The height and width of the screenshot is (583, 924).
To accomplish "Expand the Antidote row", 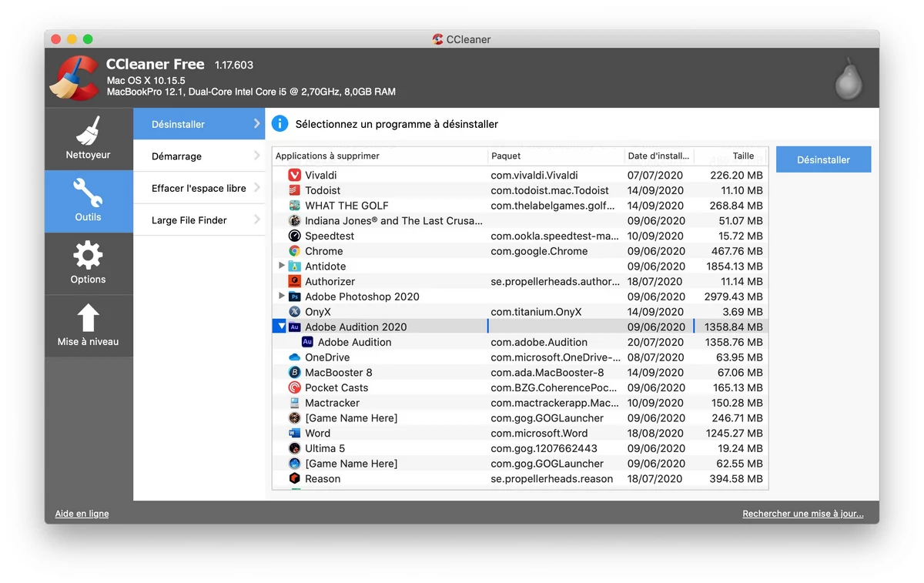I will [x=282, y=266].
